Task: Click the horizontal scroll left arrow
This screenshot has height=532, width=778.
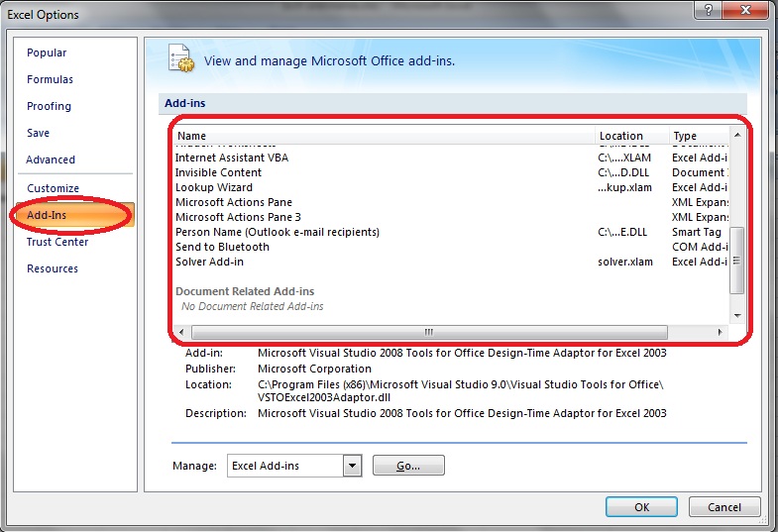Action: click(181, 332)
